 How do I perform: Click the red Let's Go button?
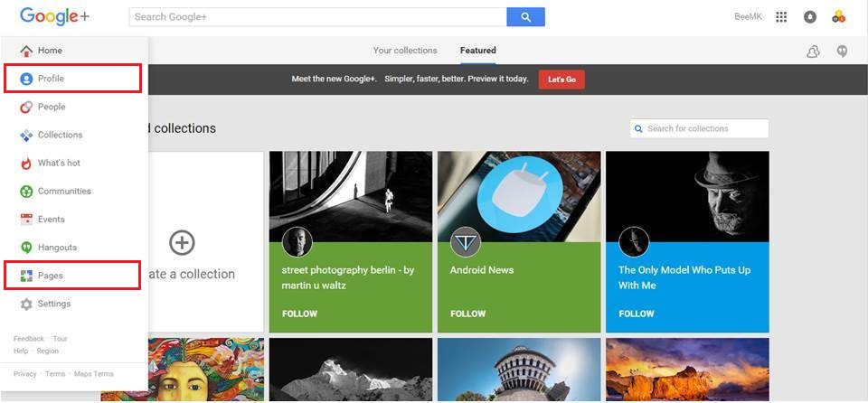click(561, 80)
